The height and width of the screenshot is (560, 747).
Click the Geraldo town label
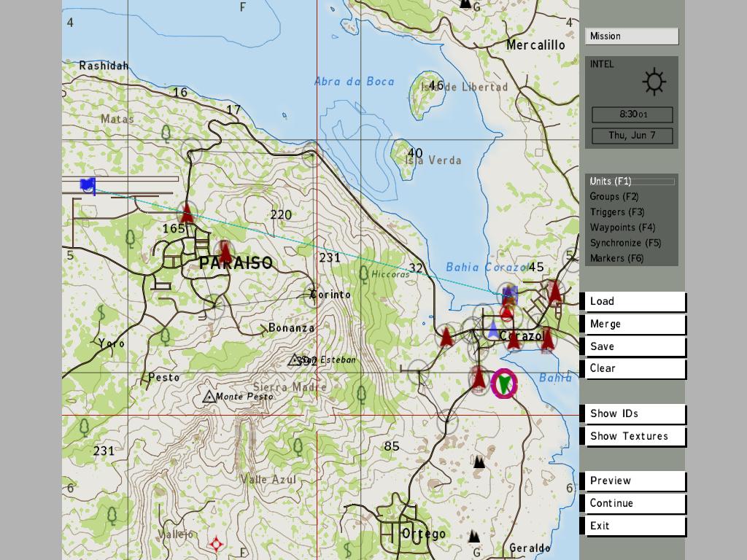click(530, 548)
